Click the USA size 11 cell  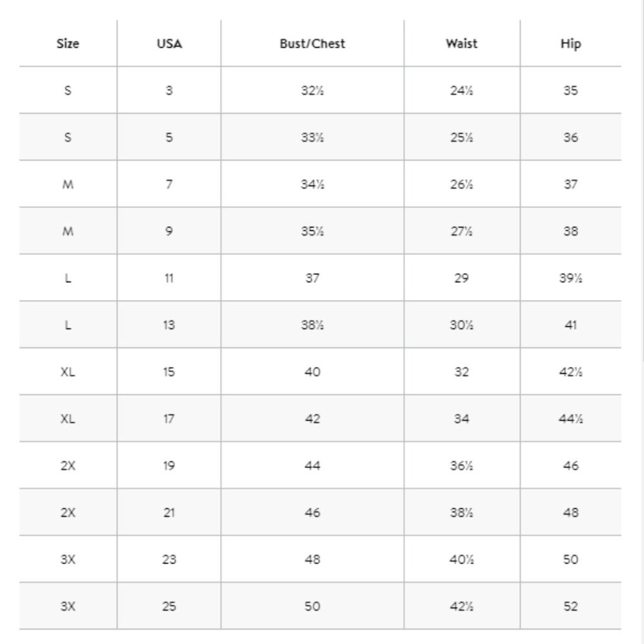pyautogui.click(x=169, y=278)
